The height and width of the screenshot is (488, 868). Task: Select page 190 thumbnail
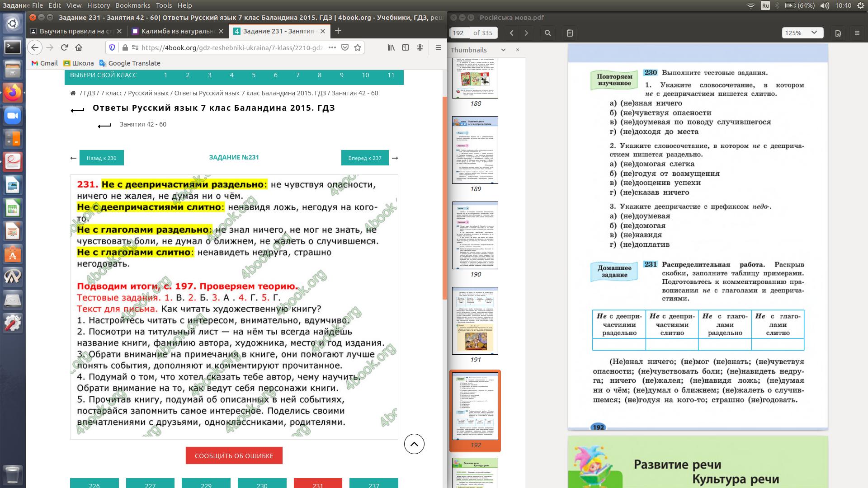tap(475, 236)
